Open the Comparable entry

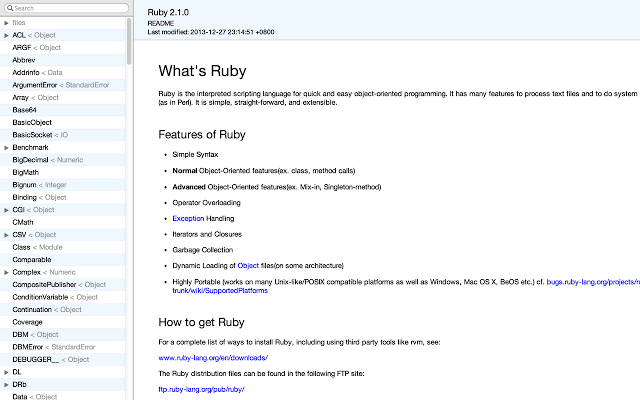click(x=62, y=260)
